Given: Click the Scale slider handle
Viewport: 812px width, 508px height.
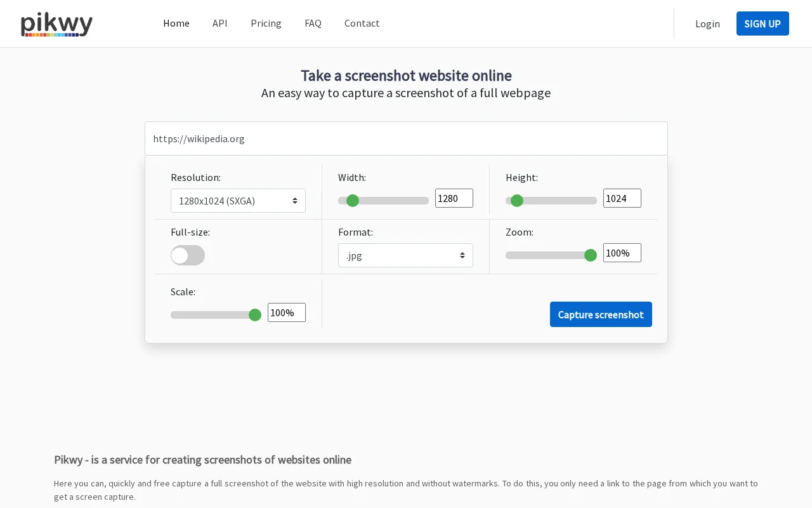Looking at the screenshot, I should (255, 315).
